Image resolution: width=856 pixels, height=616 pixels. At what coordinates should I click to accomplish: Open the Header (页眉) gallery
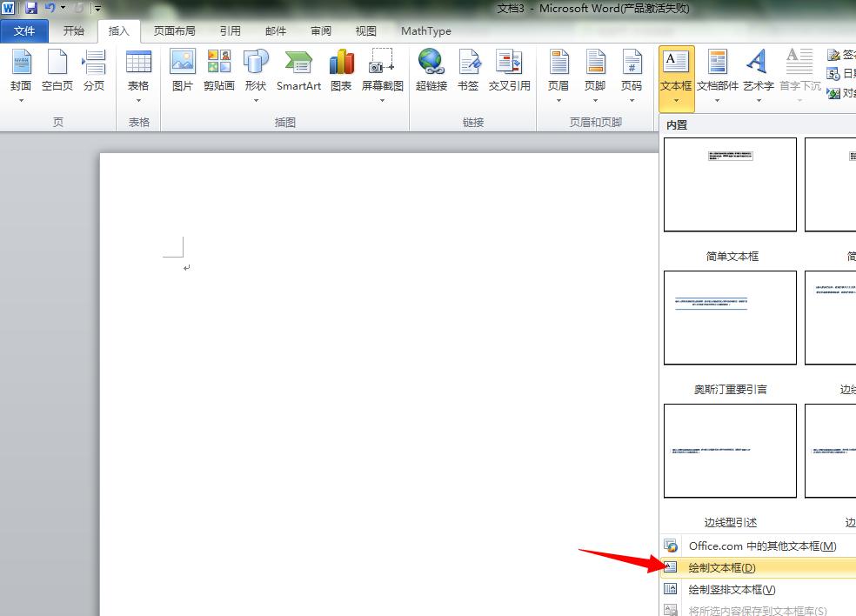tap(558, 61)
